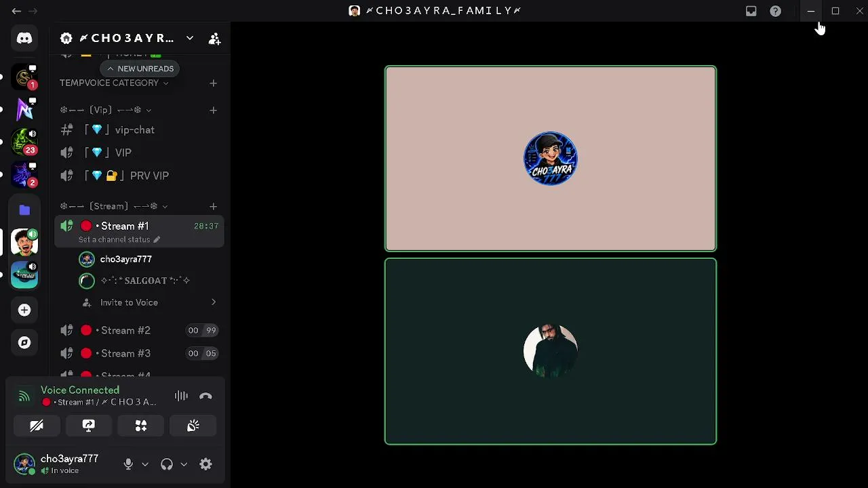Open User Settings gear icon
The width and height of the screenshot is (868, 488).
click(x=205, y=464)
